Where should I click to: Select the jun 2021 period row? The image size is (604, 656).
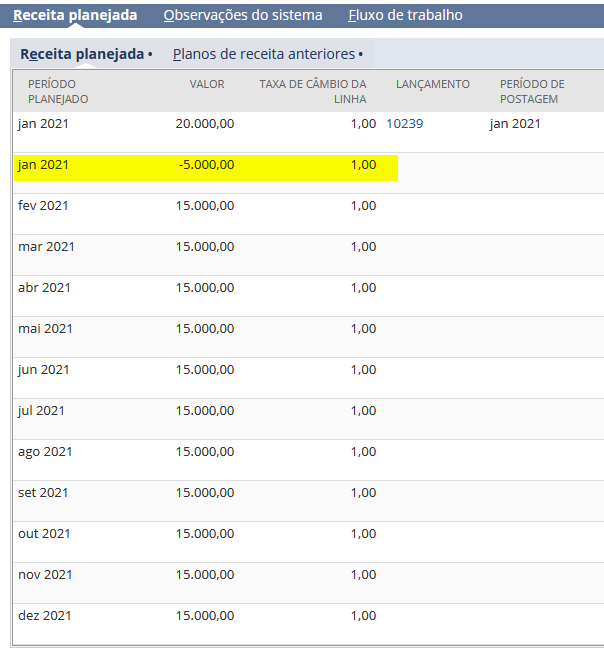308,378
